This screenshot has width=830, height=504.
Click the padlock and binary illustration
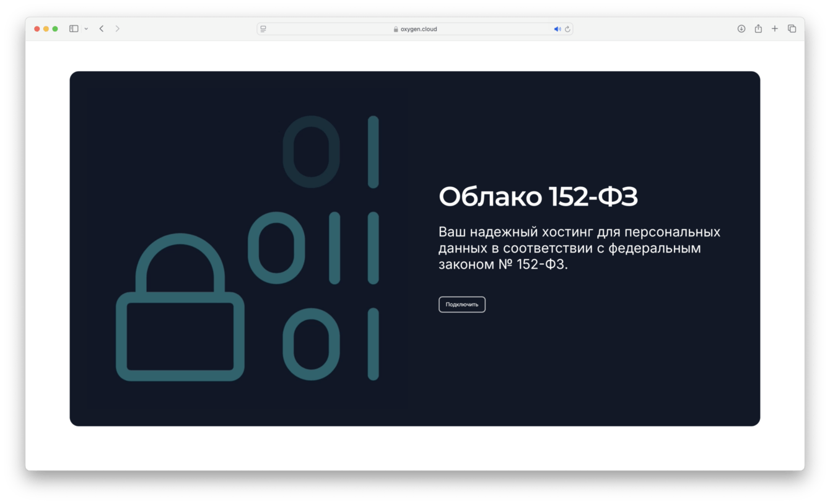click(x=247, y=248)
